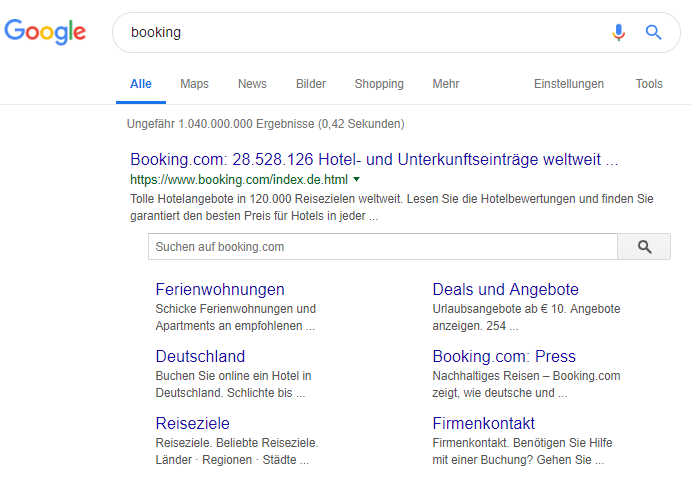The width and height of the screenshot is (691, 494).
Task: Focus the Suchen auf booking.com field
Action: (383, 247)
